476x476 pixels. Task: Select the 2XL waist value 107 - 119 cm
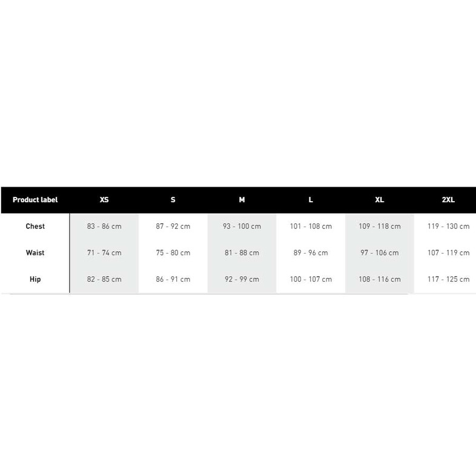pyautogui.click(x=448, y=253)
